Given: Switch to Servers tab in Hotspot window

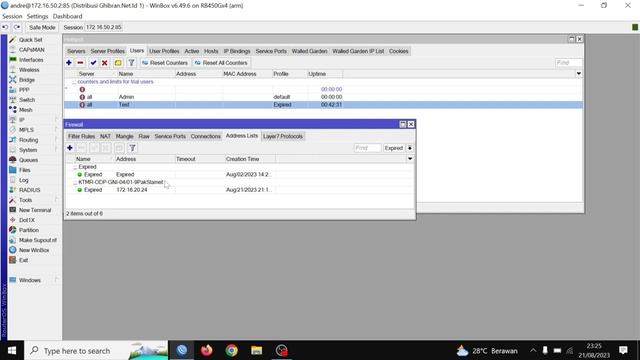Looking at the screenshot, I should [76, 51].
